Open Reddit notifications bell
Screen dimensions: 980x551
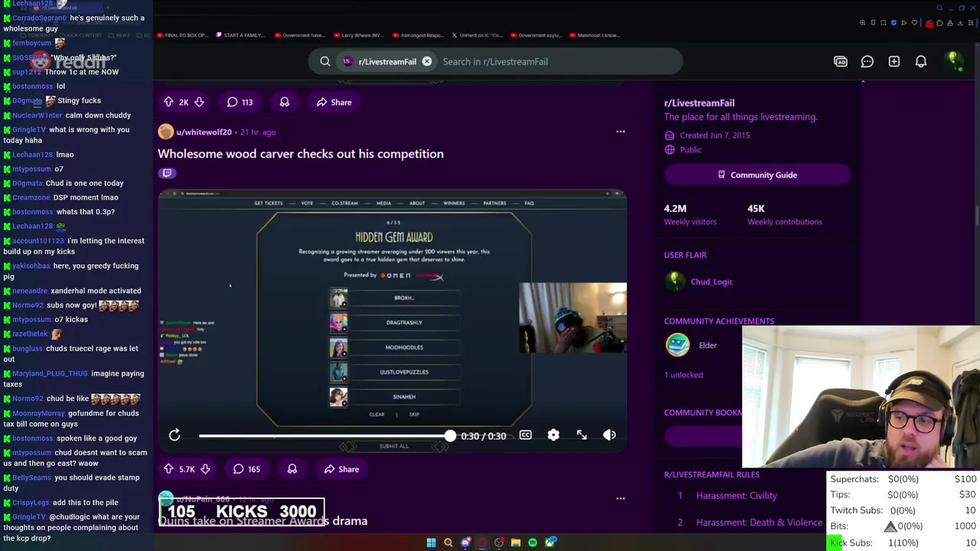tap(921, 61)
